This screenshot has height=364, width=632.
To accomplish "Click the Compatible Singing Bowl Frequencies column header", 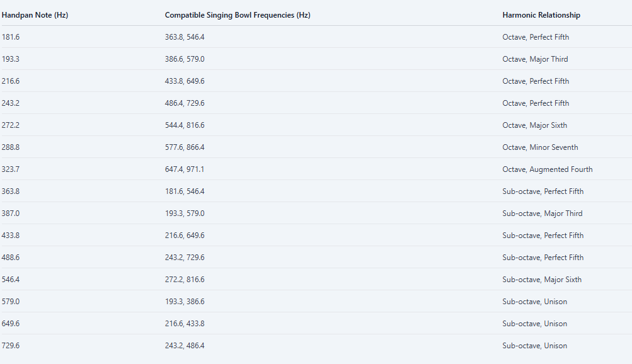I will coord(237,15).
